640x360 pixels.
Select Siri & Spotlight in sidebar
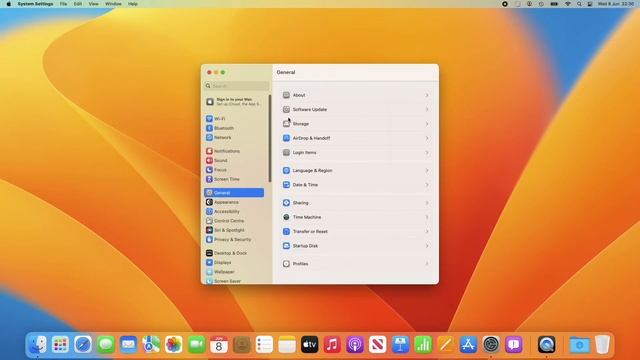234,230
